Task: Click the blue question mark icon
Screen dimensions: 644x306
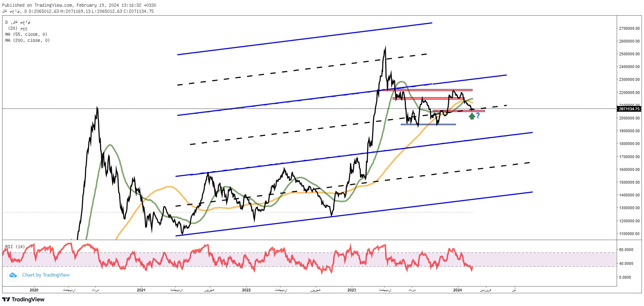Action: tap(478, 115)
